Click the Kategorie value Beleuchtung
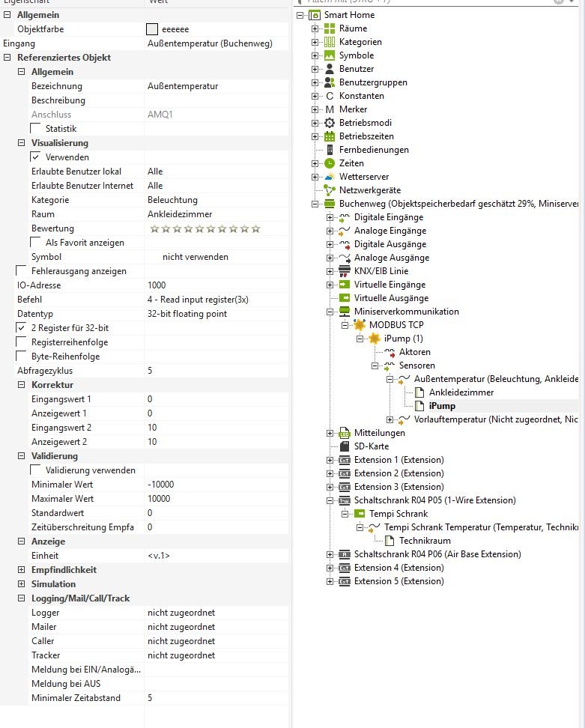 [x=216, y=200]
